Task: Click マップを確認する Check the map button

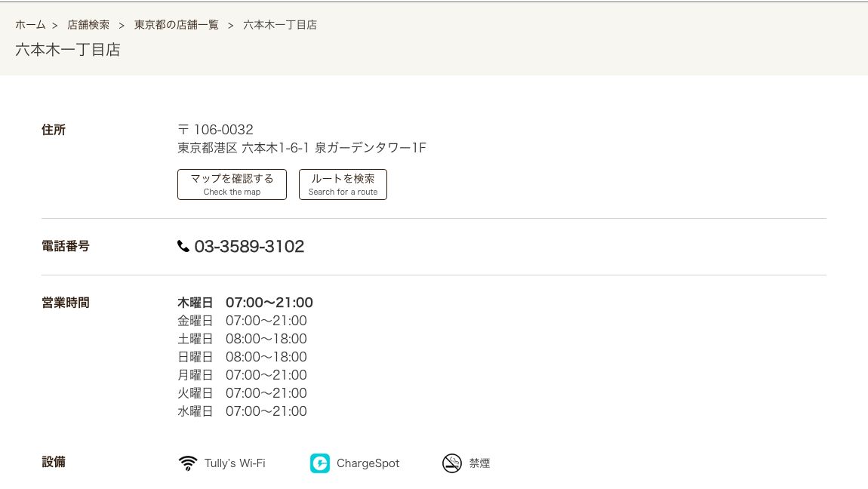Action: (232, 184)
